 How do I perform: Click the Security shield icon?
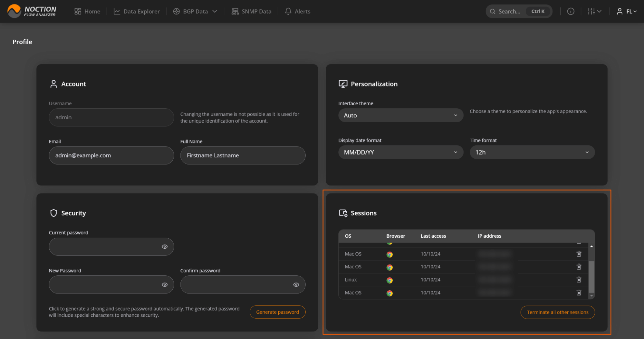[x=53, y=213]
